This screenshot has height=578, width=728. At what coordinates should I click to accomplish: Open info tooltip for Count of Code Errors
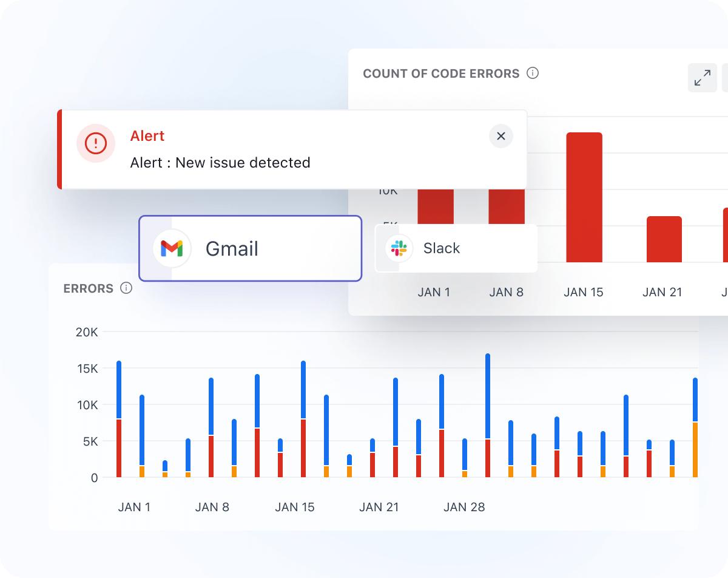[533, 73]
